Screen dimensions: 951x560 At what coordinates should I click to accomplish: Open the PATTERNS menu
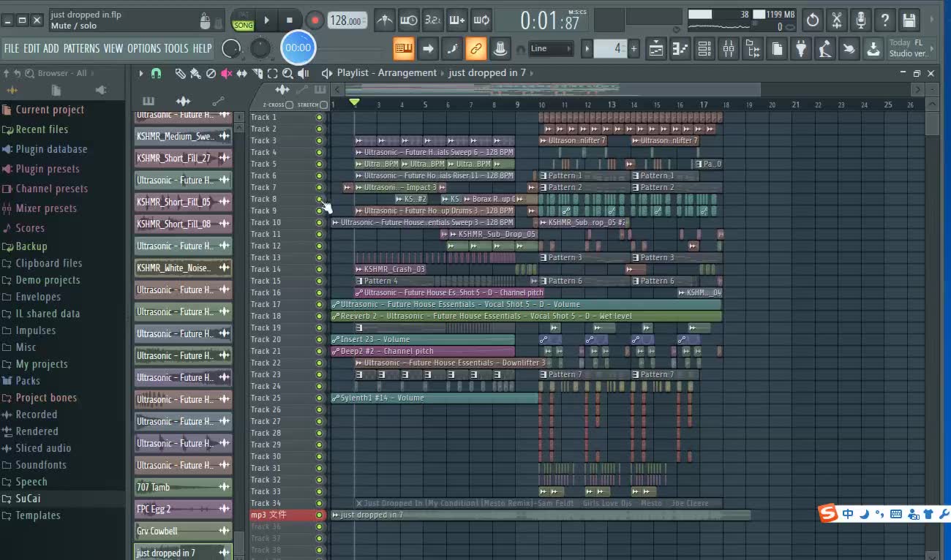81,48
